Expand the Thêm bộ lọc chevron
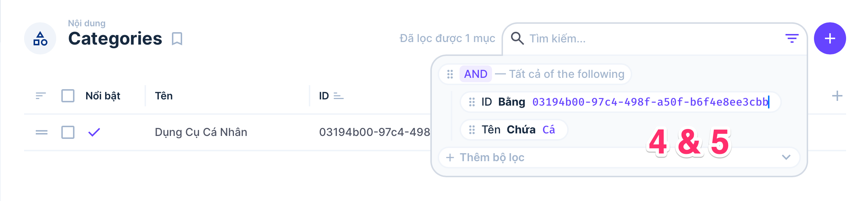 pyautogui.click(x=786, y=157)
